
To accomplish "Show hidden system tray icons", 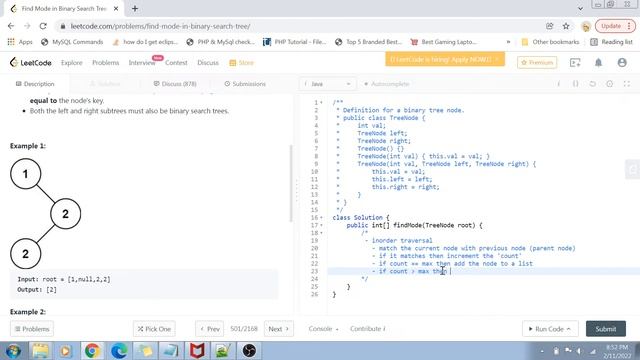I will click(542, 351).
